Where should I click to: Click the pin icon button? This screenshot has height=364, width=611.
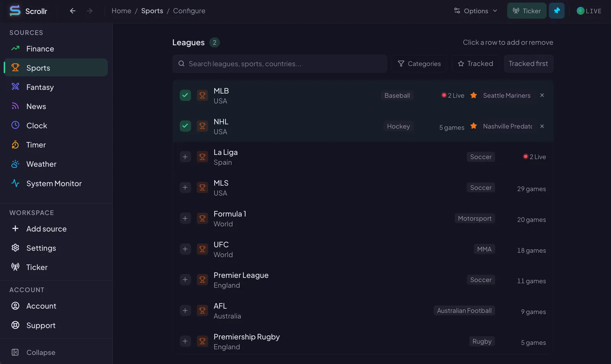coord(556,11)
